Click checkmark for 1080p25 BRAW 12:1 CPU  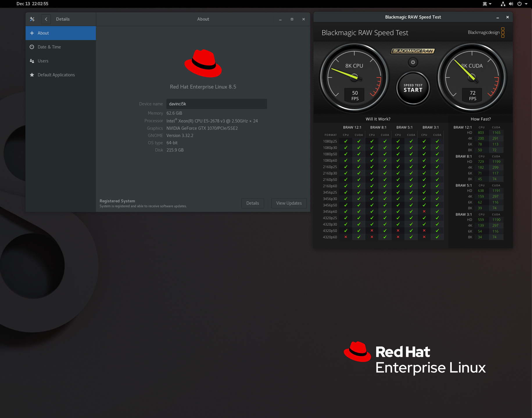pos(346,141)
